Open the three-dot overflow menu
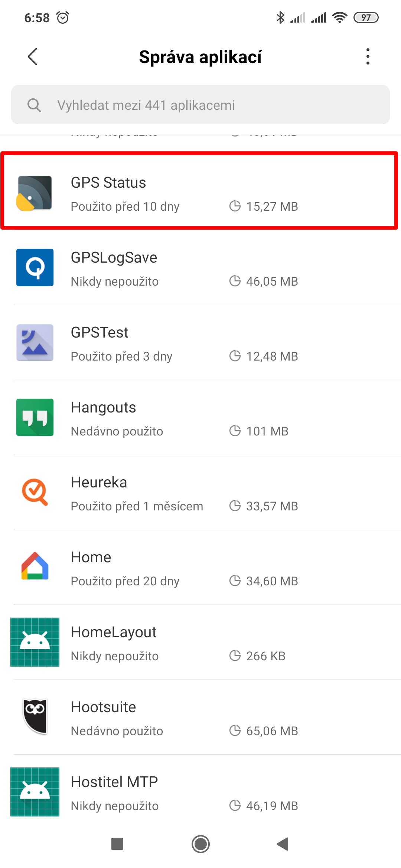Image resolution: width=401 pixels, height=868 pixels. coord(368,57)
